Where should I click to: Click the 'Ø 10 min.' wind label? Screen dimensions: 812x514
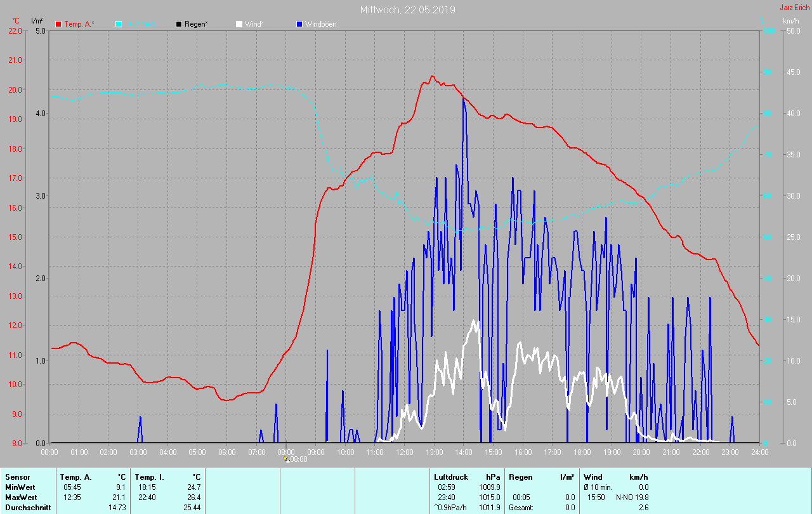[598, 487]
